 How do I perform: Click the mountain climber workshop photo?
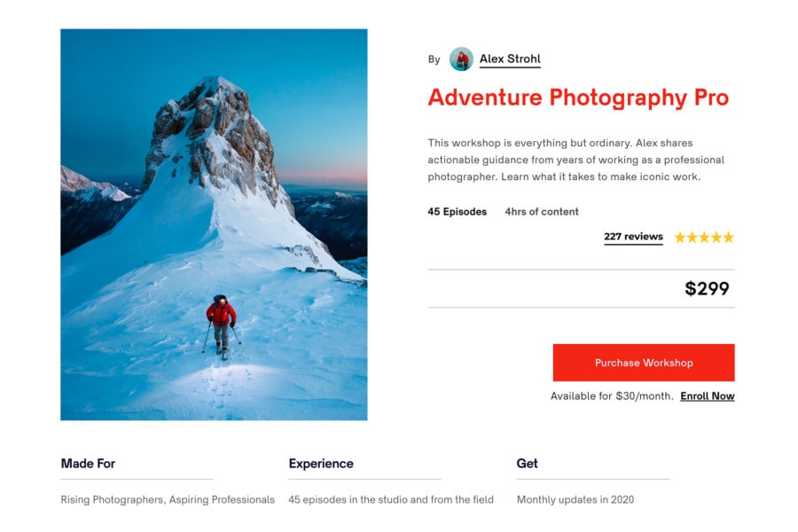click(213, 224)
